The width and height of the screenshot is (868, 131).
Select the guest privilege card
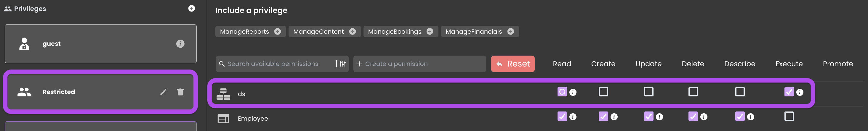point(101,44)
